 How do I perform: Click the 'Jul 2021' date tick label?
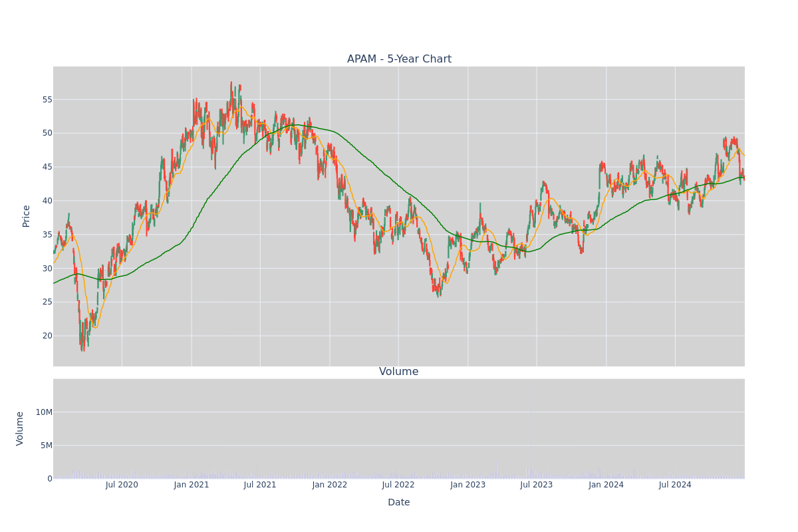pyautogui.click(x=260, y=485)
